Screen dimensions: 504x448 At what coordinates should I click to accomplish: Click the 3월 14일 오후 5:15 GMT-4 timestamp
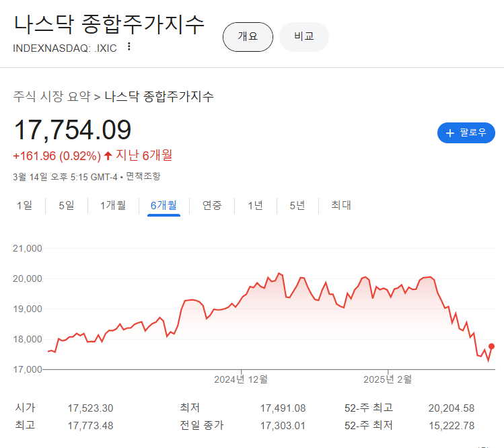(x=65, y=177)
